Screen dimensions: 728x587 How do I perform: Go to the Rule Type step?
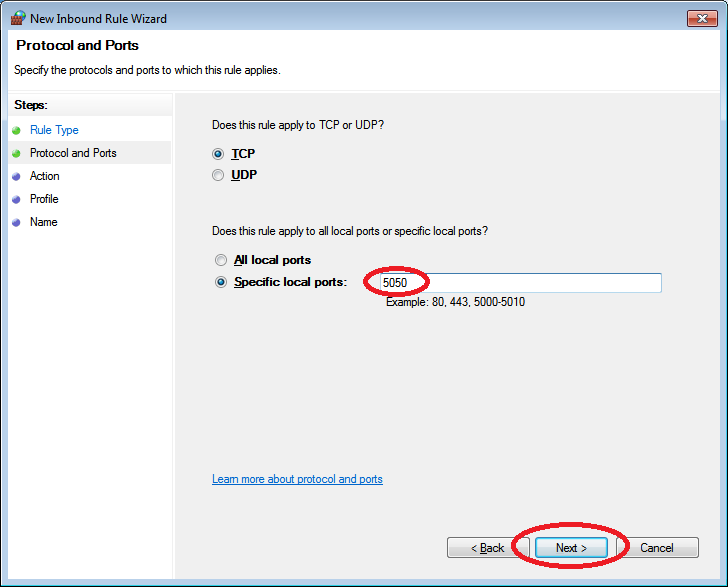click(54, 130)
